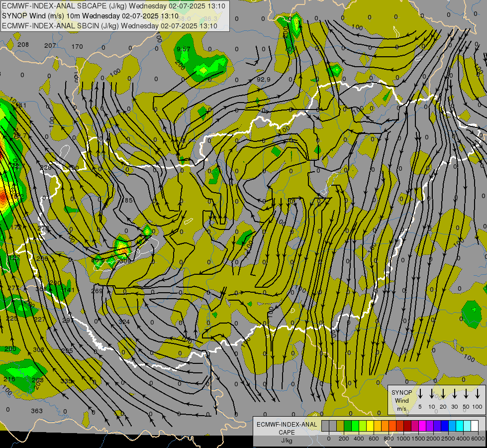Select the yellow-green swatch after 400
This screenshot has width=487, height=448.
(x=363, y=426)
